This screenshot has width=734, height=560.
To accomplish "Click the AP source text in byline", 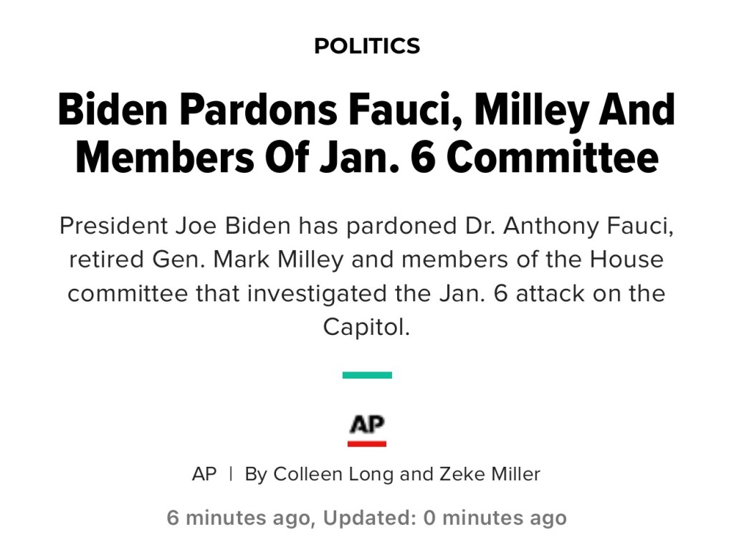I will (x=204, y=474).
